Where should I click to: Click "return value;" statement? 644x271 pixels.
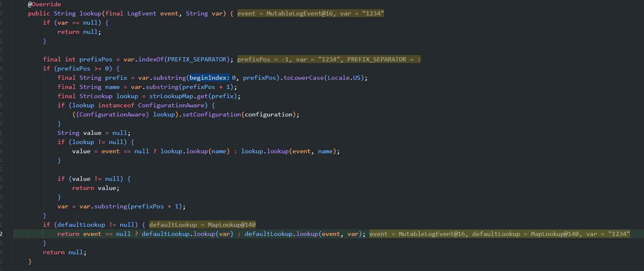click(96, 188)
